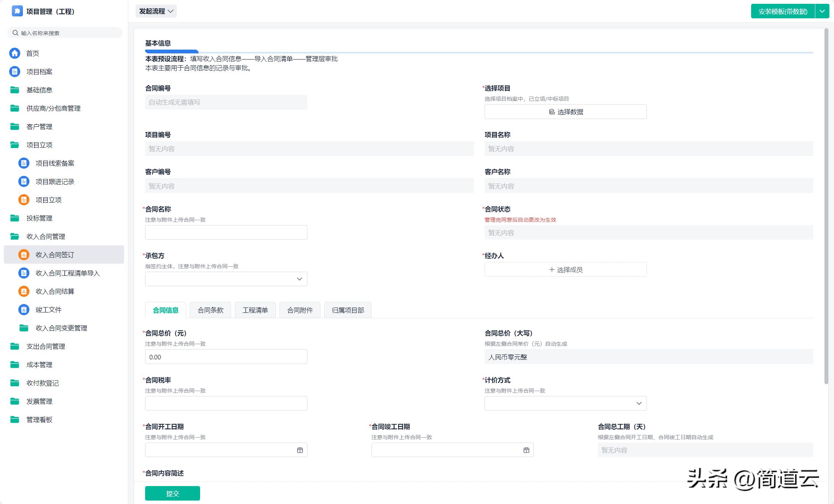834x504 pixels.
Task: Click the 合同名称 input field
Action: pos(226,232)
